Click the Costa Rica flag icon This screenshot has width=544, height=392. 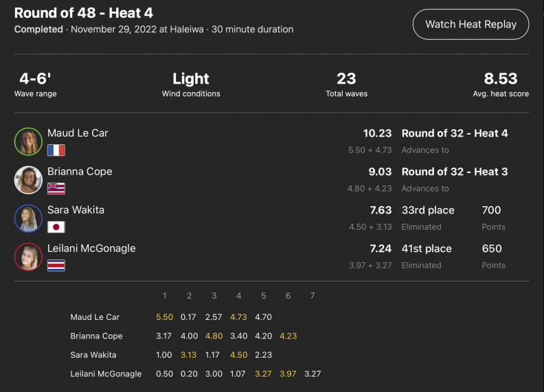pos(56,265)
